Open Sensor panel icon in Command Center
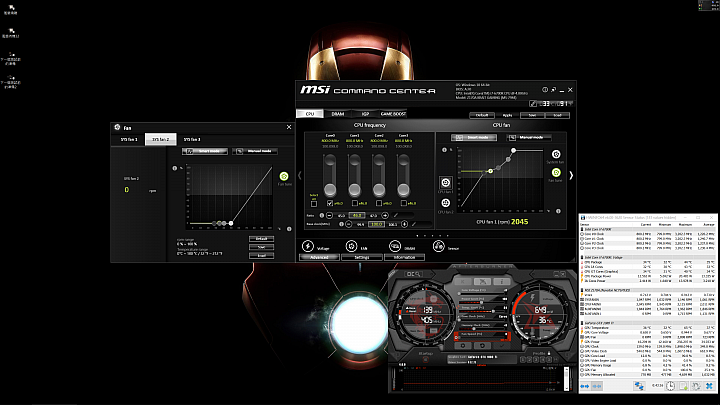The height and width of the screenshot is (405, 720). pos(439,246)
